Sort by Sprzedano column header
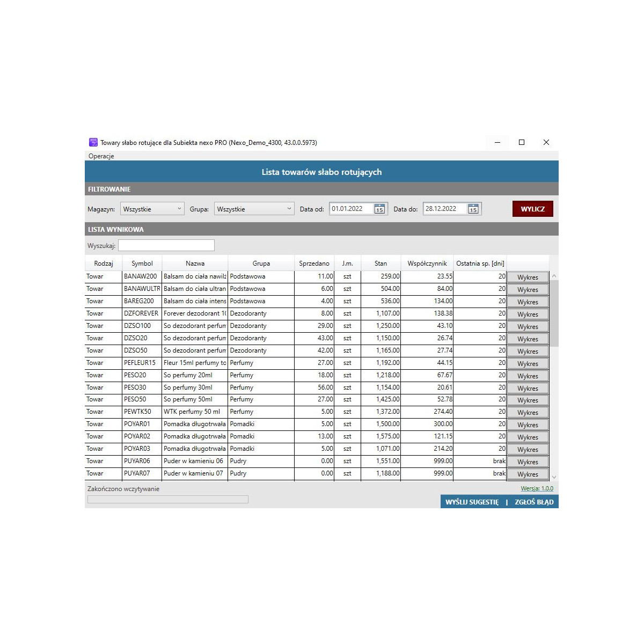Viewport: 644px width, 644px height. point(314,264)
